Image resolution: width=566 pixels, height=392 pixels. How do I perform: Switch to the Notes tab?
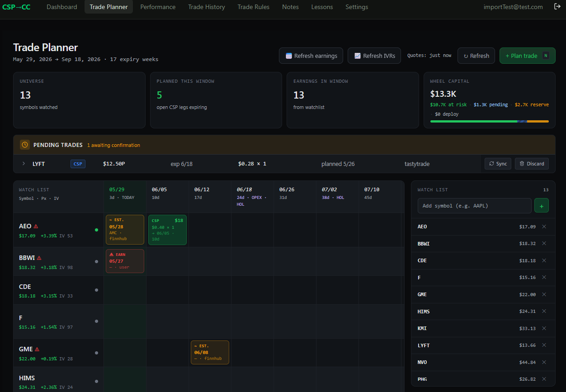(x=290, y=7)
